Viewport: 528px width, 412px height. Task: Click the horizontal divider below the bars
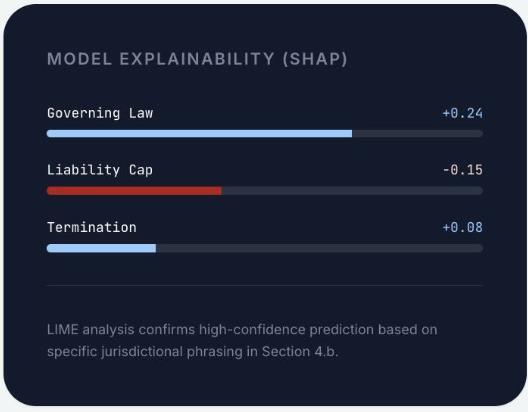265,285
